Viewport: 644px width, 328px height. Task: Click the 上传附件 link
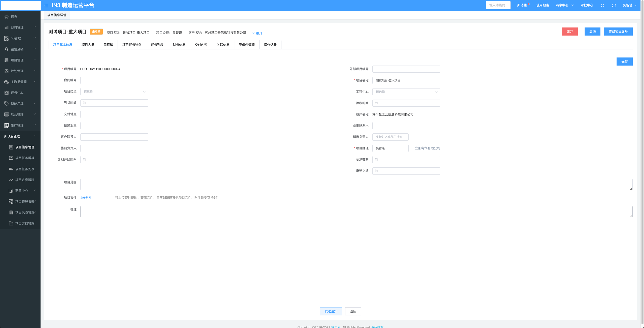[86, 198]
